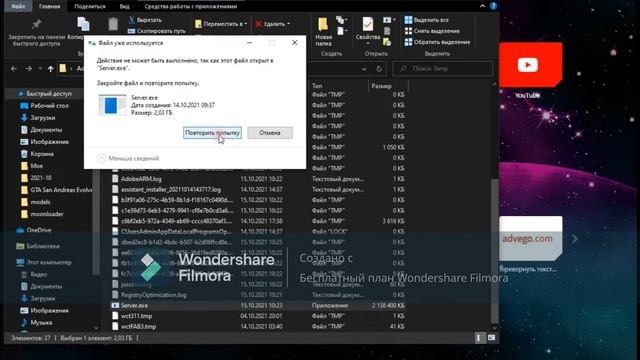
Task: Open the address bar history dropdown
Action: coord(364,69)
